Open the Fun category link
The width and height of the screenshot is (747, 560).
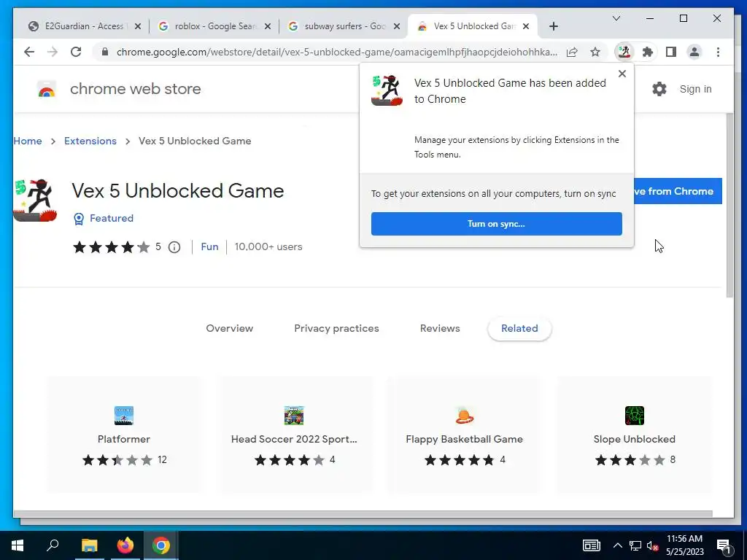209,246
